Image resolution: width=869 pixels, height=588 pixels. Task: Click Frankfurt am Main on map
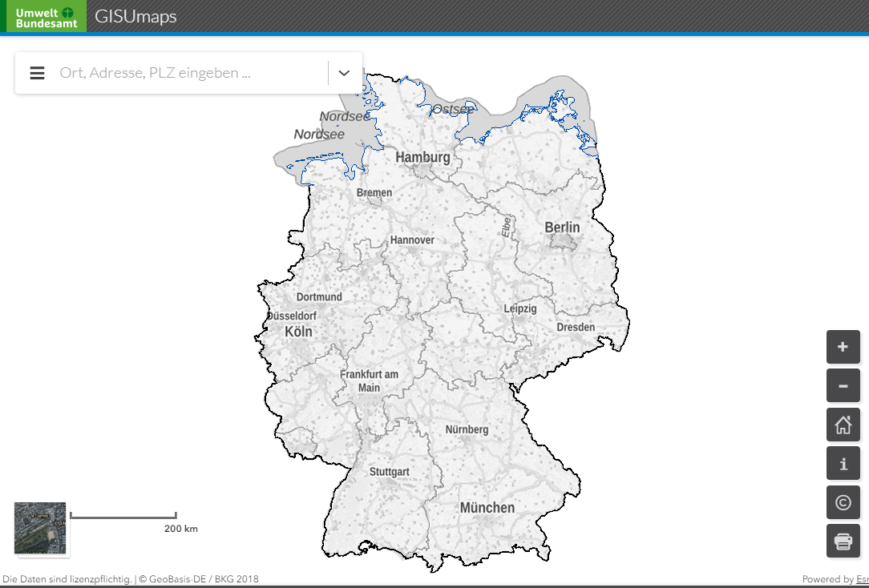369,381
